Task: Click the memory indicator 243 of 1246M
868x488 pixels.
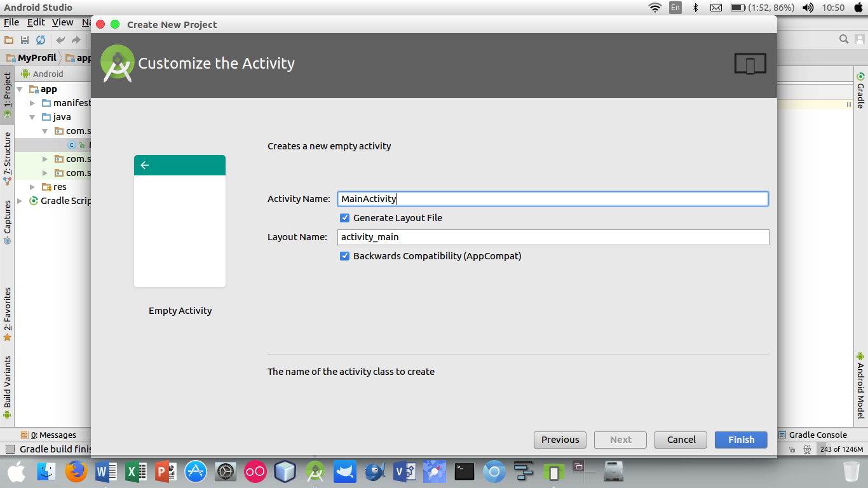Action: 841,449
